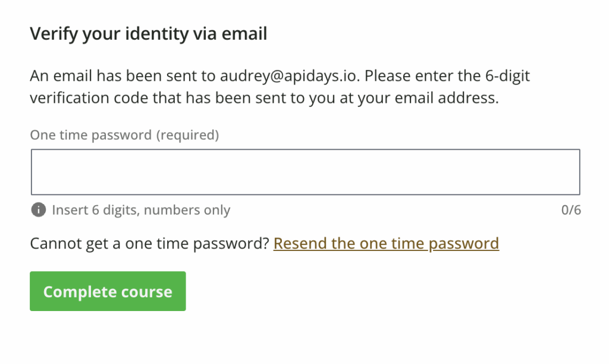The image size is (609, 364).
Task: Click the "(required)" marker in the label
Action: click(x=187, y=136)
